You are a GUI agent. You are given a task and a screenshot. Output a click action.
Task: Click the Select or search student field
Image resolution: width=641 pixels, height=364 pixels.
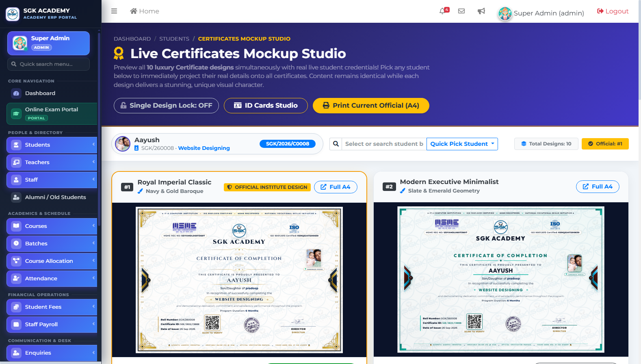point(384,144)
